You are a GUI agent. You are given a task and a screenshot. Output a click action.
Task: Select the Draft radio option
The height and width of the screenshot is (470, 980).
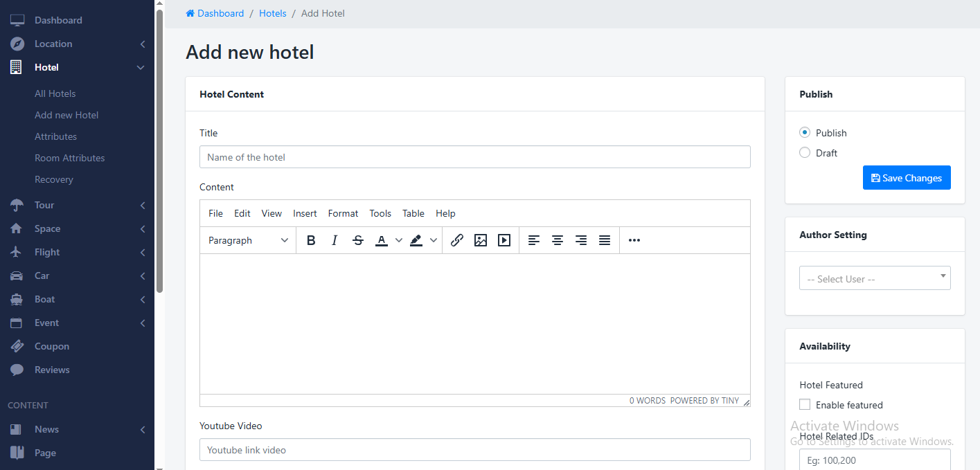pos(805,152)
